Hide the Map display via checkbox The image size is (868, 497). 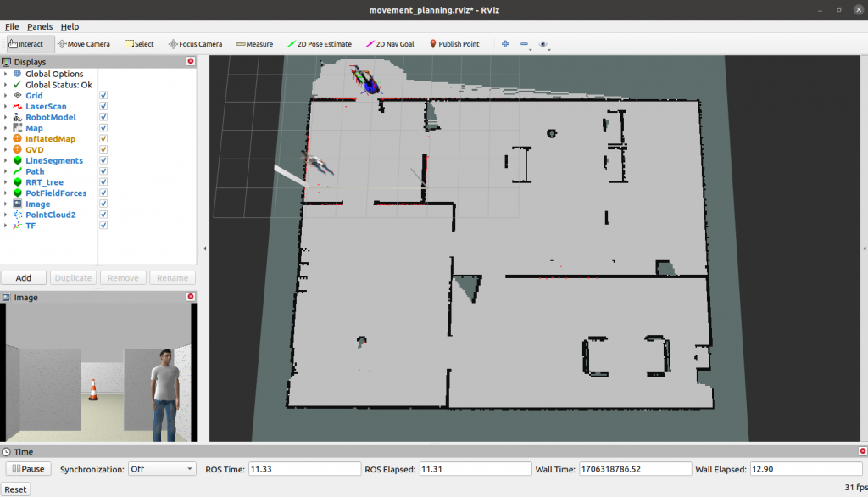point(103,128)
